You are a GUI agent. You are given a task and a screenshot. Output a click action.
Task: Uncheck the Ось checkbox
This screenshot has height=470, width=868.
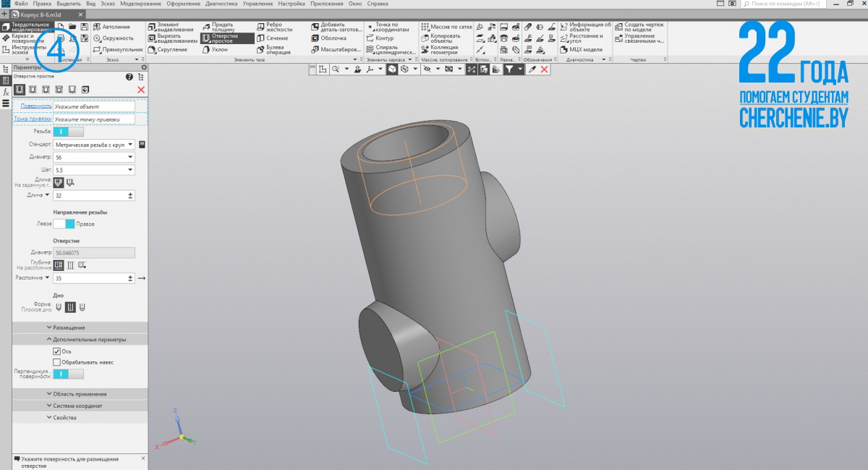click(x=57, y=351)
